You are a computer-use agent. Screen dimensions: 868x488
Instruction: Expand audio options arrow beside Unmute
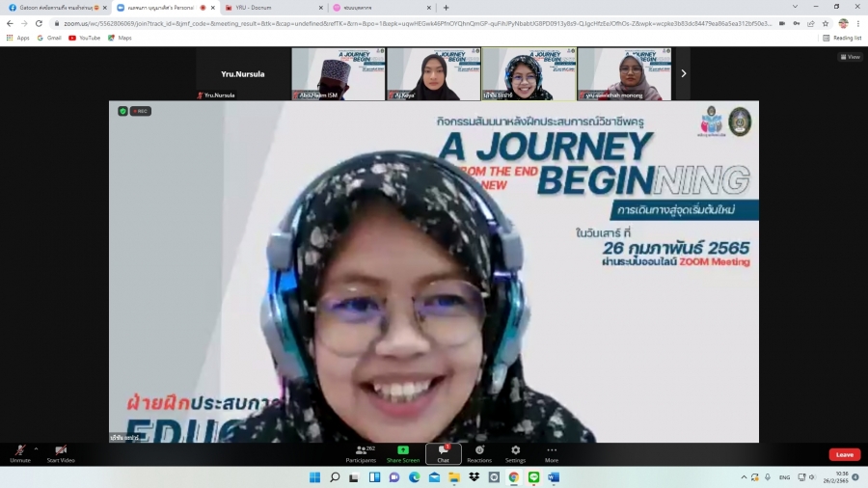37,448
